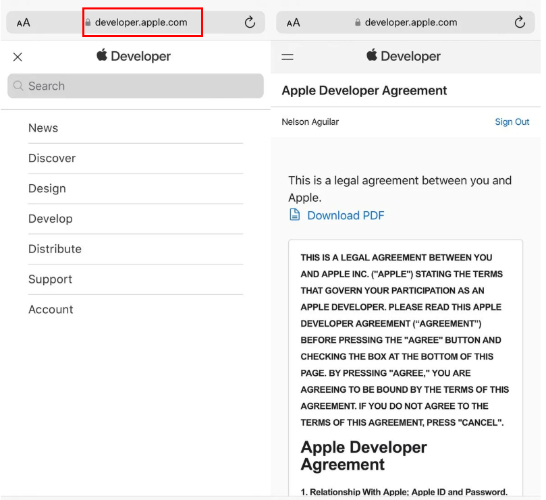Tap the Apple Developer logo in left browser
Viewport: 546px width, 500px height.
point(134,56)
